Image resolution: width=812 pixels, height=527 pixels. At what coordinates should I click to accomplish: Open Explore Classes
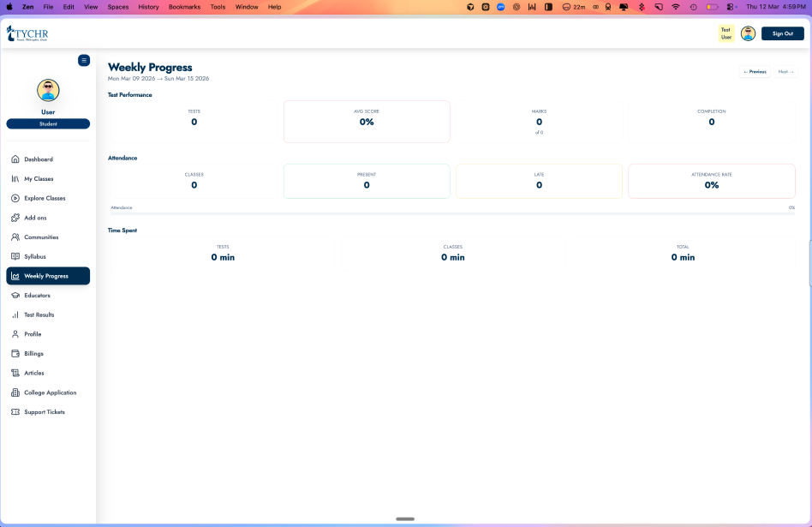15,198
